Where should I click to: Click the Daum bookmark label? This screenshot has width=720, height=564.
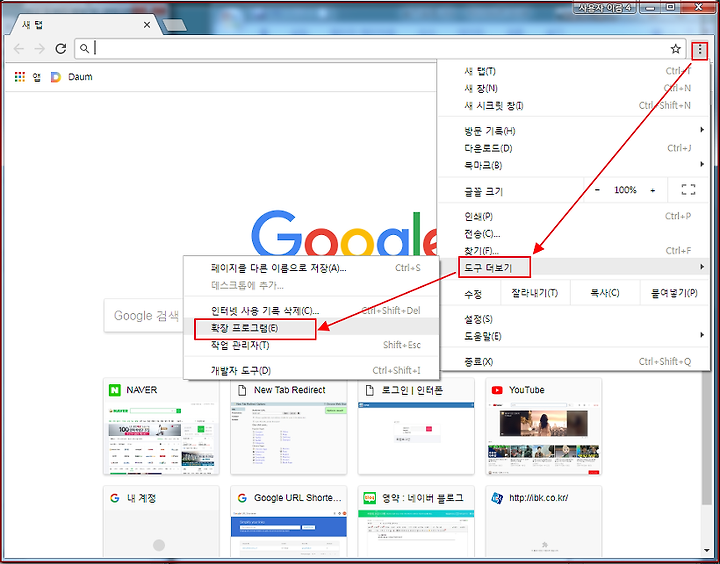(80, 77)
